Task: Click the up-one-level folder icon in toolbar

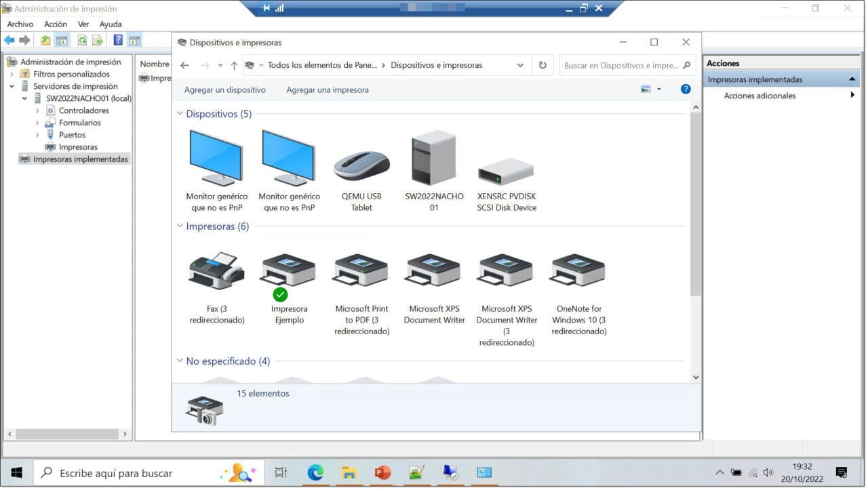Action: [45, 41]
